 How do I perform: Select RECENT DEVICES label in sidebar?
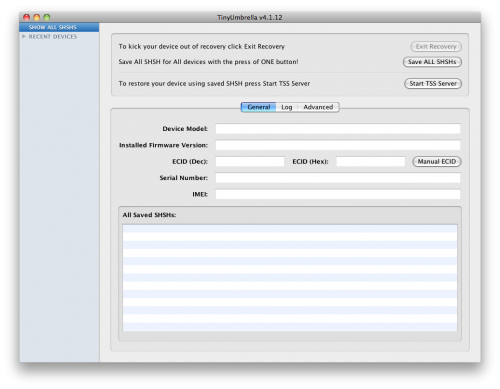pos(53,37)
